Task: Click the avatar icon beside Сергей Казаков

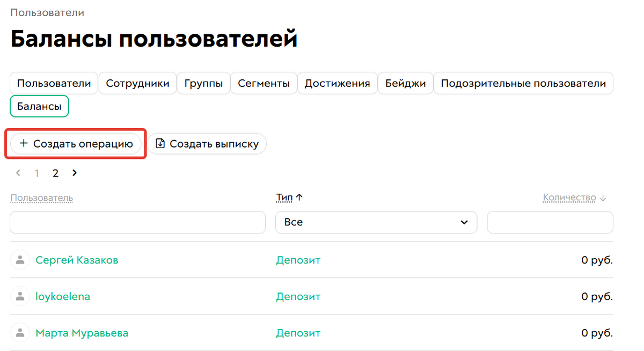Action: pos(20,260)
